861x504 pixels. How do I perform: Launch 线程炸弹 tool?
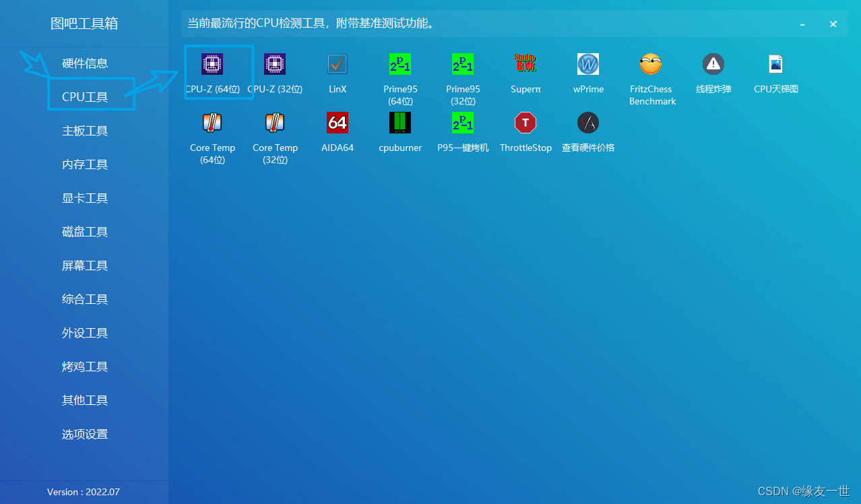tap(713, 74)
